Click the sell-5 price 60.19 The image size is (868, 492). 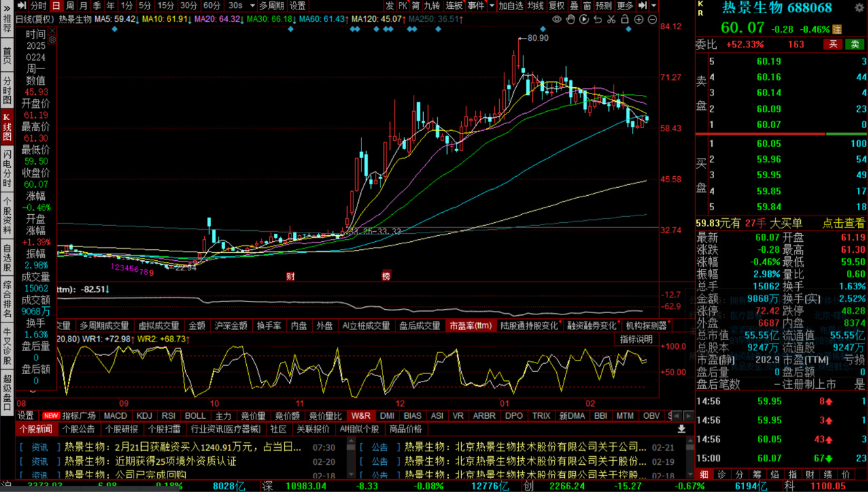tap(770, 62)
